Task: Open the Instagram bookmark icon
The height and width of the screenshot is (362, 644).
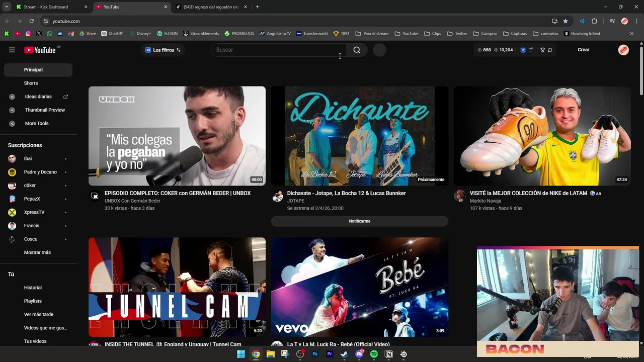Action: click(28, 34)
